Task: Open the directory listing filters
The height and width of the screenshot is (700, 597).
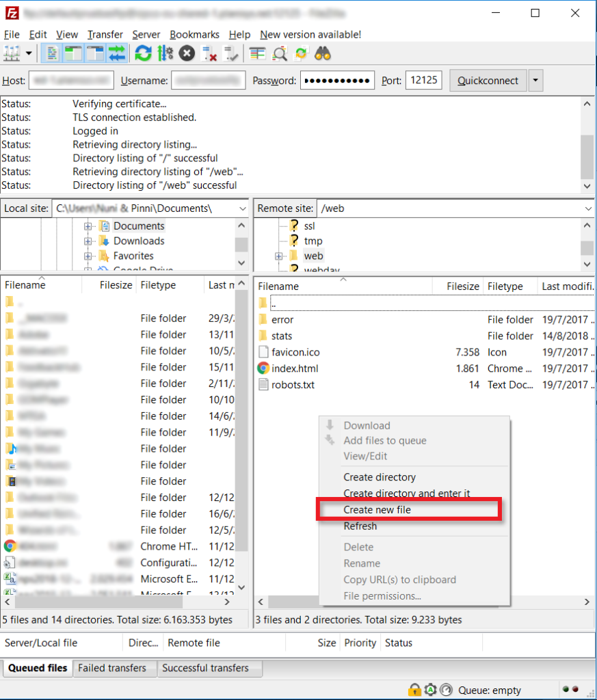Action: tap(258, 53)
